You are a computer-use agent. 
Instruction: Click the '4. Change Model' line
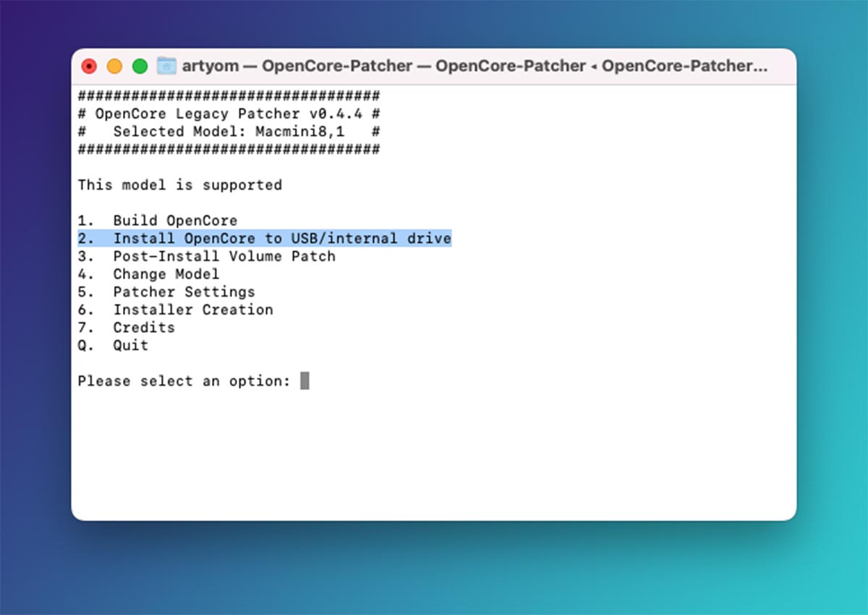[x=148, y=274]
